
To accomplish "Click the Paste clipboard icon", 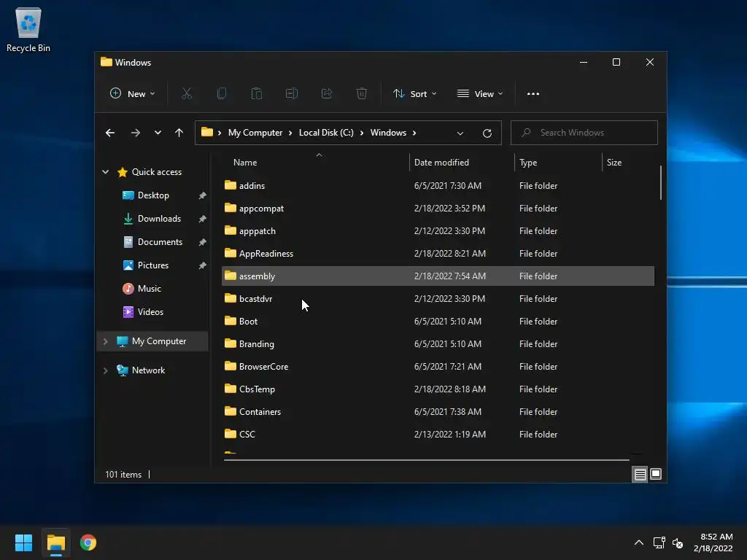I will pyautogui.click(x=257, y=94).
